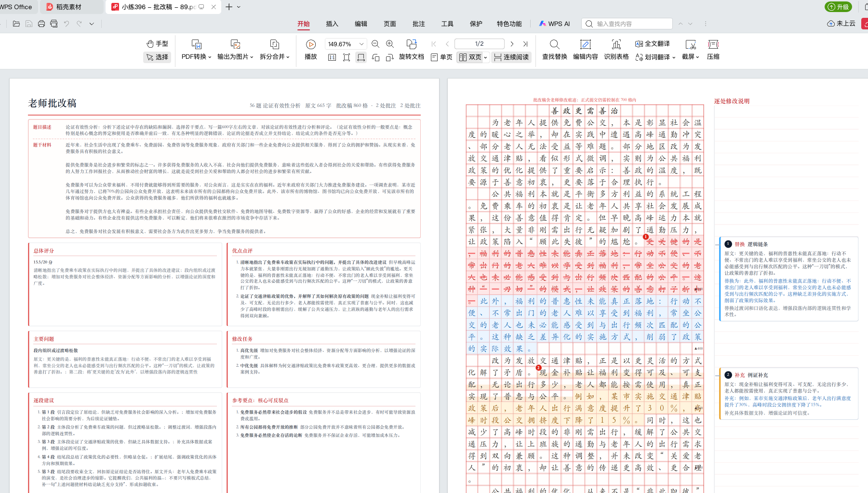Image resolution: width=868 pixels, height=493 pixels.
Task: Click the print icon
Action: pos(41,24)
